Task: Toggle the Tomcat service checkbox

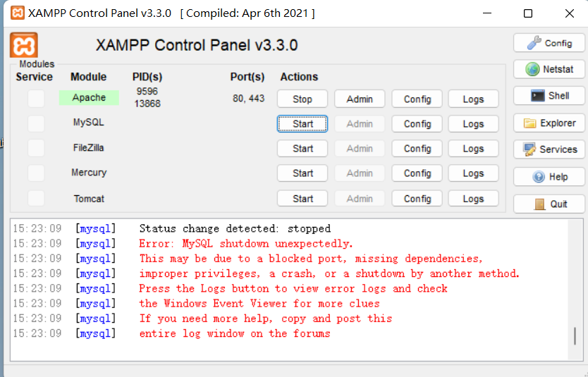Action: click(x=37, y=198)
